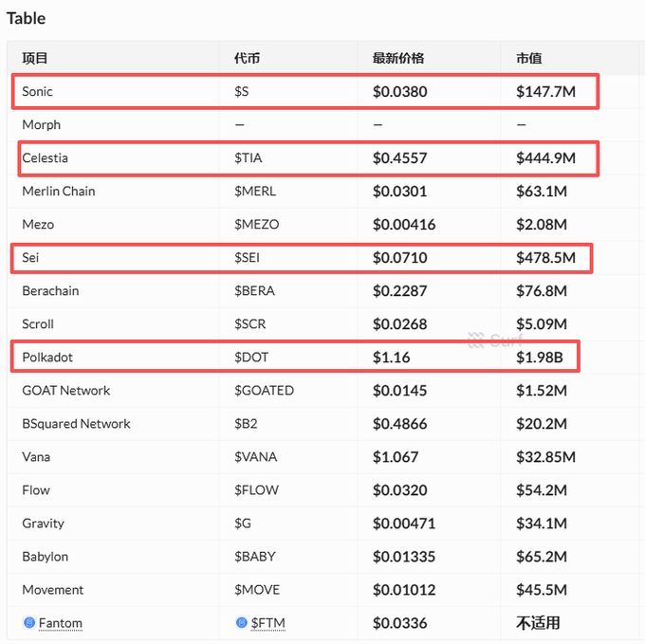This screenshot has height=644, width=645.
Task: Click Sonic price $0.0380
Action: (x=400, y=92)
